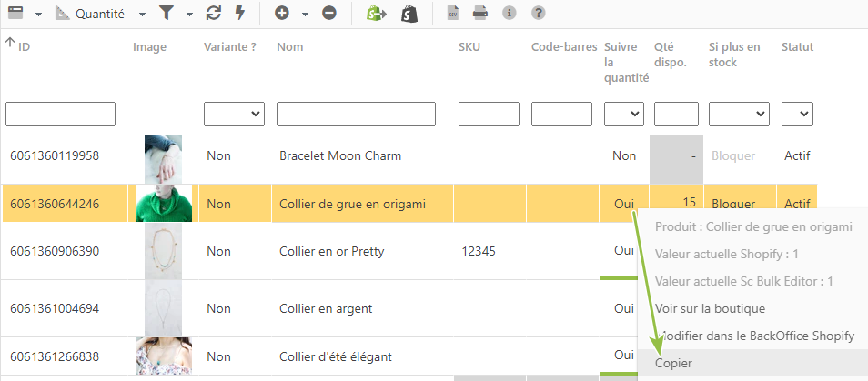
Task: Refresh the product grid
Action: coord(213,14)
